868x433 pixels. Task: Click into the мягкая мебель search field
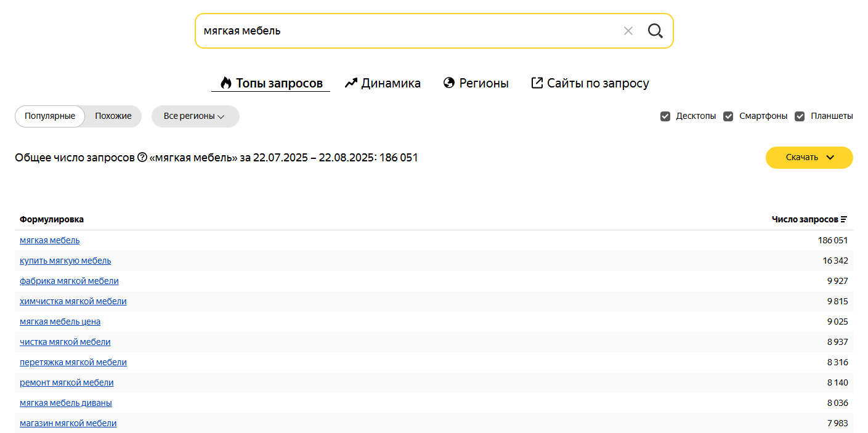click(400, 31)
